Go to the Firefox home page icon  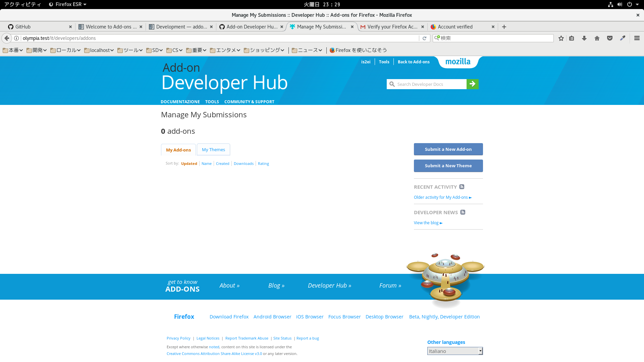pos(597,38)
